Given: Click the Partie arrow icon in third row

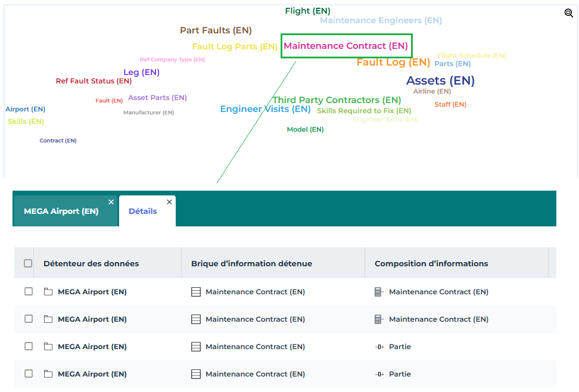Looking at the screenshot, I should click(x=379, y=347).
